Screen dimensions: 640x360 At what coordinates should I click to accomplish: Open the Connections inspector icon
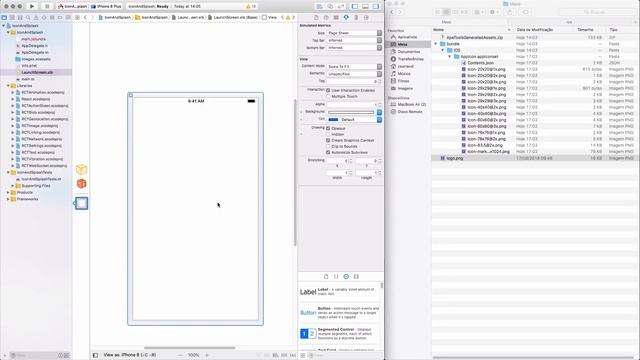point(366,18)
